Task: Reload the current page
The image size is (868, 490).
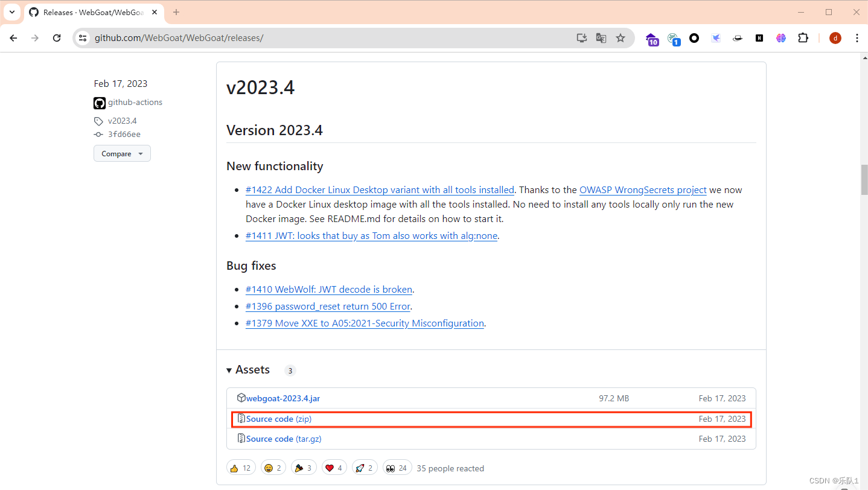Action: coord(57,38)
